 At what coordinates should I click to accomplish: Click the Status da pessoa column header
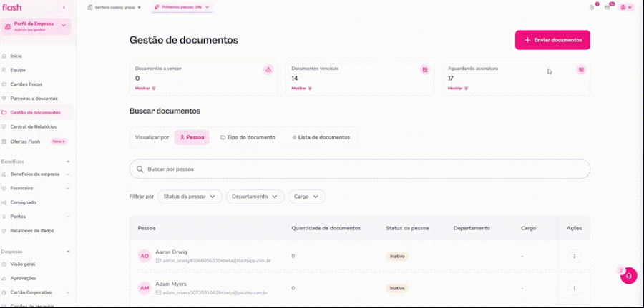point(407,228)
